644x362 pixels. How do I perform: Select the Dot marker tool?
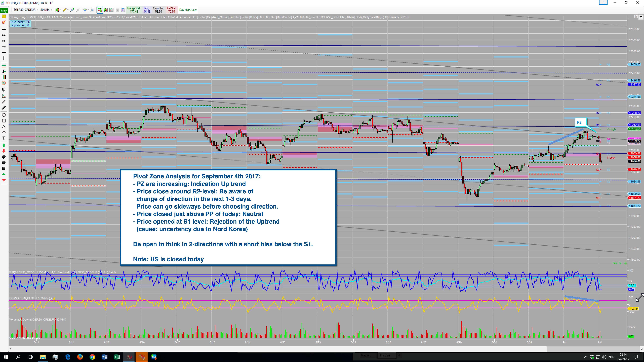pyautogui.click(x=4, y=163)
